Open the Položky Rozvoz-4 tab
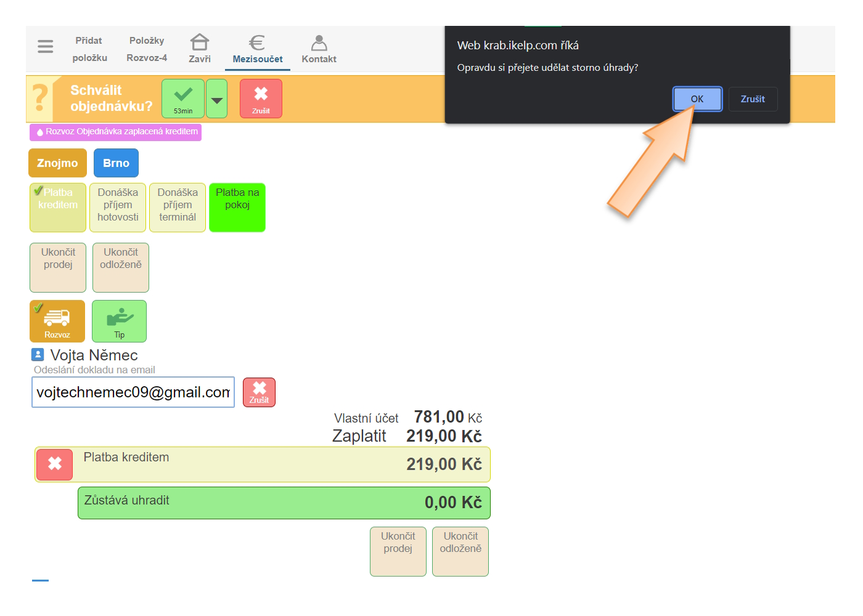The width and height of the screenshot is (863, 616). [147, 49]
